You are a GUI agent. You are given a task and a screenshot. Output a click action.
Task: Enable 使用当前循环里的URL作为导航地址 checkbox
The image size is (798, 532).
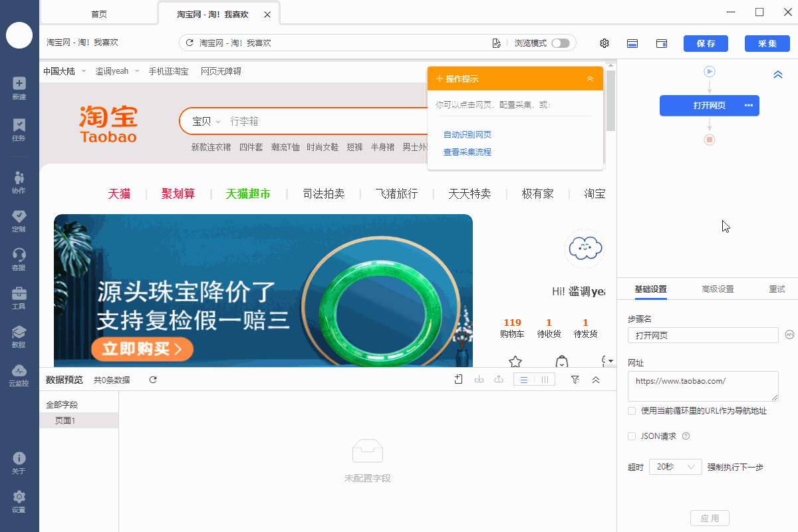[632, 411]
